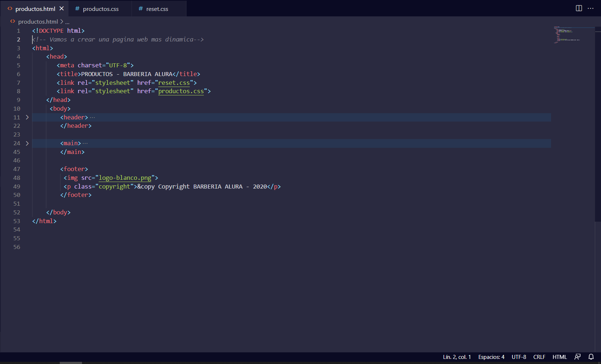Open Go to Line via Lín. 2, col. 1

[457, 357]
